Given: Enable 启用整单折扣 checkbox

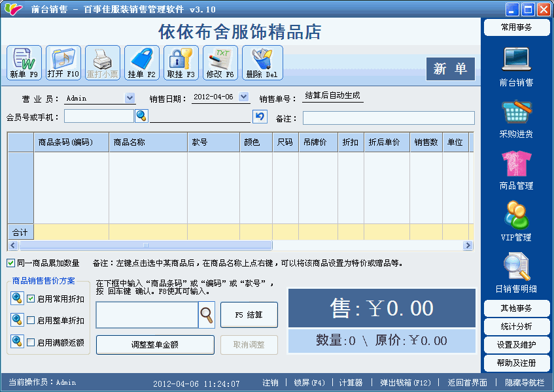Looking at the screenshot, I should [x=31, y=320].
